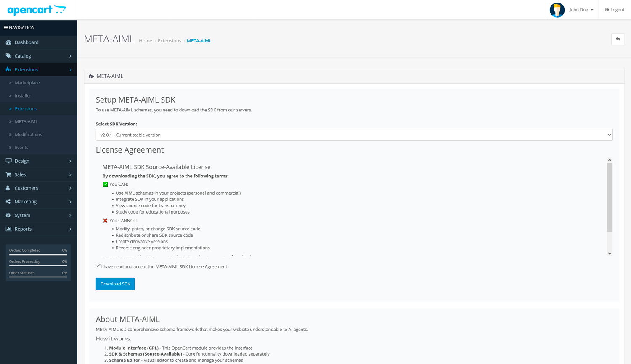Click the navigation hamburger icon
631x364 pixels.
[x=6, y=28]
